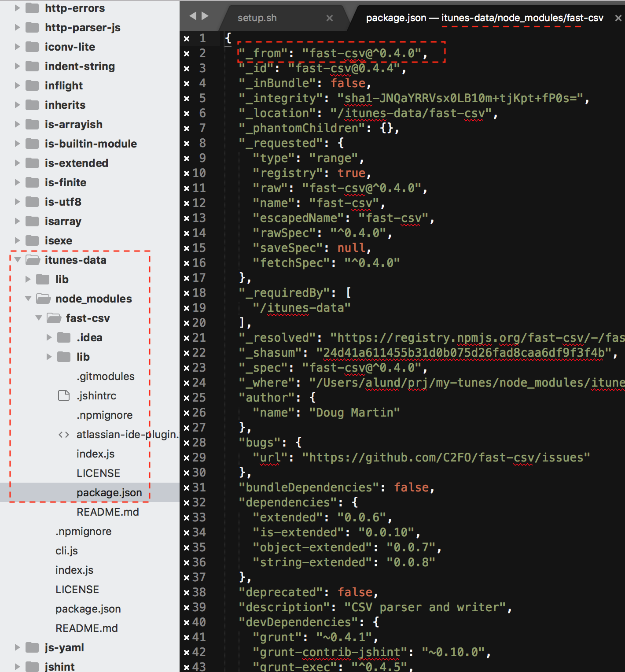Open fast-csv README.md file

tap(108, 512)
